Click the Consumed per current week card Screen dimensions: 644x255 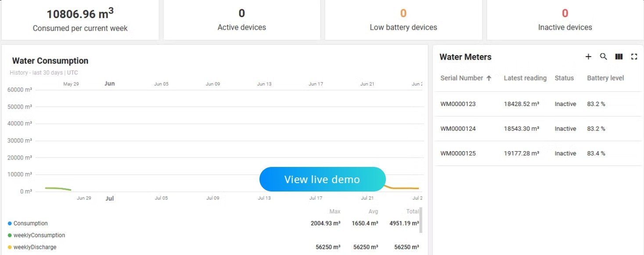[80, 20]
